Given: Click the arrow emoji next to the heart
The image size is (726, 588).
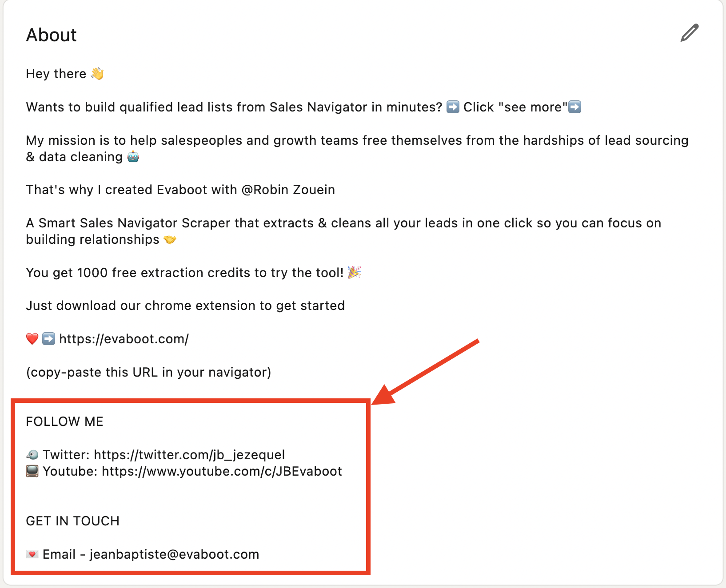Looking at the screenshot, I should click(x=48, y=339).
